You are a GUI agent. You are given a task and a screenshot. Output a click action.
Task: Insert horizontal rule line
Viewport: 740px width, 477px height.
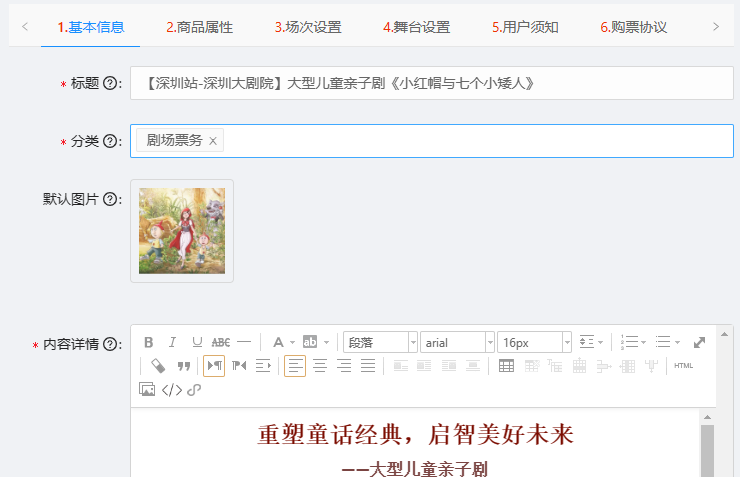click(244, 342)
